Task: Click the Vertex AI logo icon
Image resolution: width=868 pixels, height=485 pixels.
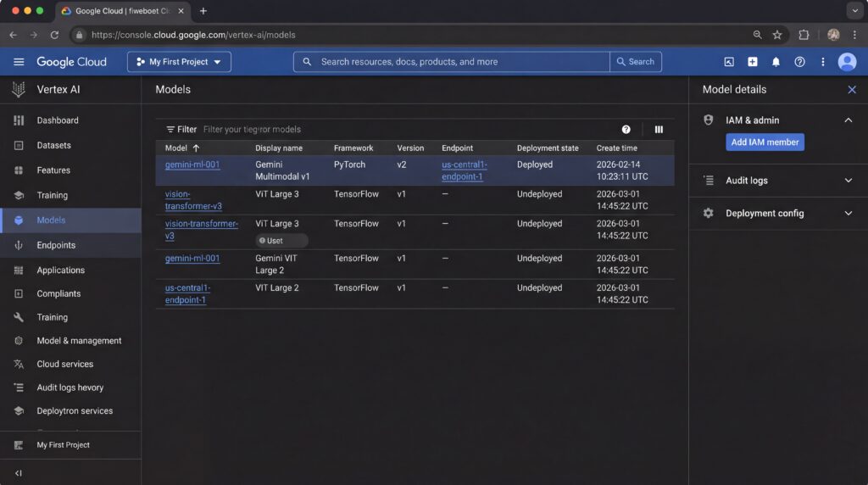Action: pos(19,89)
